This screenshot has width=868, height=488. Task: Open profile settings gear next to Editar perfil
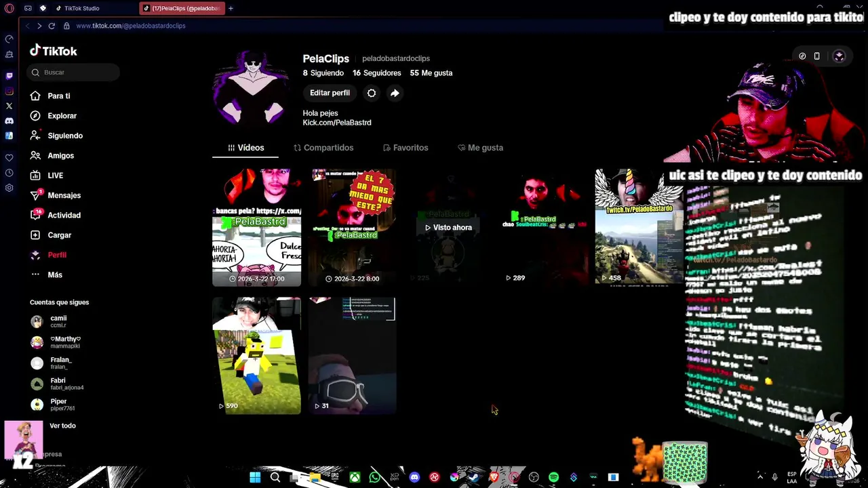(372, 93)
